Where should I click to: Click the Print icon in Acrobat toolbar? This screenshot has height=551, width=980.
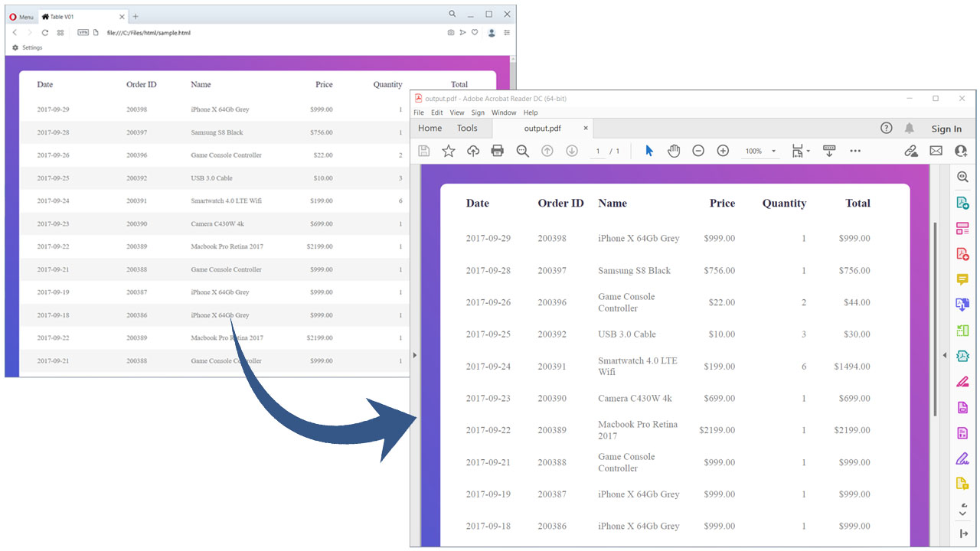498,151
